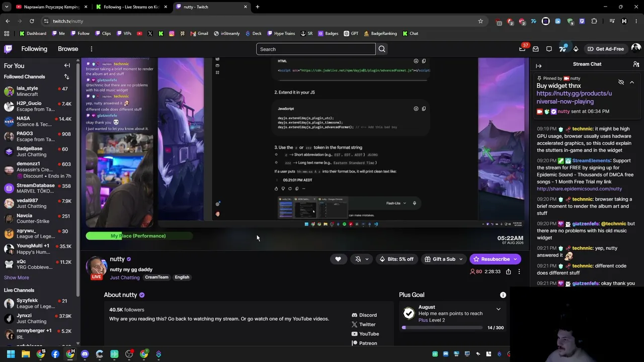Click the Twitch search magnifier button
This screenshot has width=644, height=362.
coord(382,49)
